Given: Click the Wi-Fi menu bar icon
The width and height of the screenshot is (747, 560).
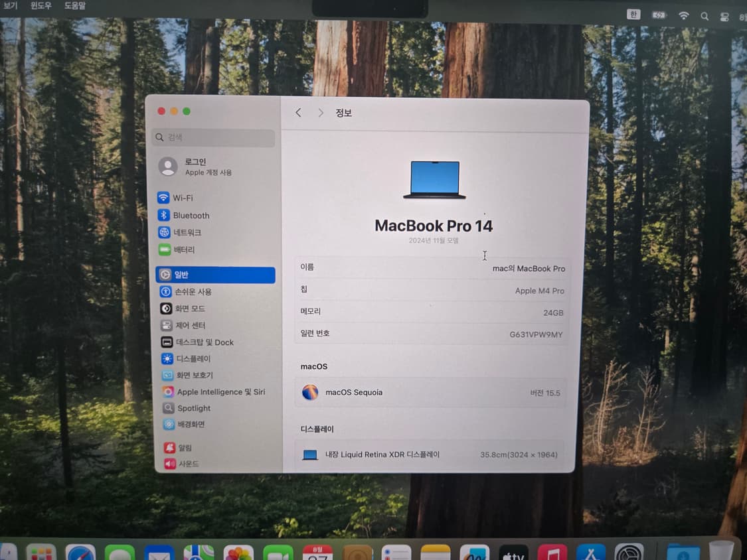Looking at the screenshot, I should point(684,16).
